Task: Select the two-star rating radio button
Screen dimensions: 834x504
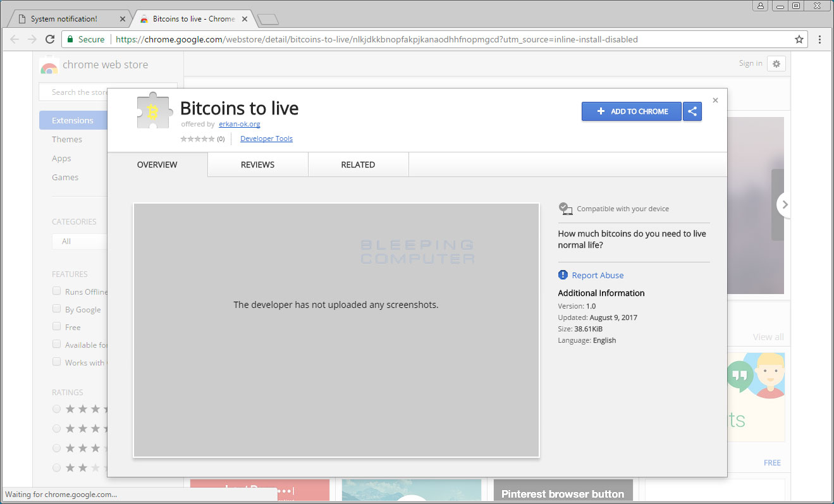Action: 56,468
